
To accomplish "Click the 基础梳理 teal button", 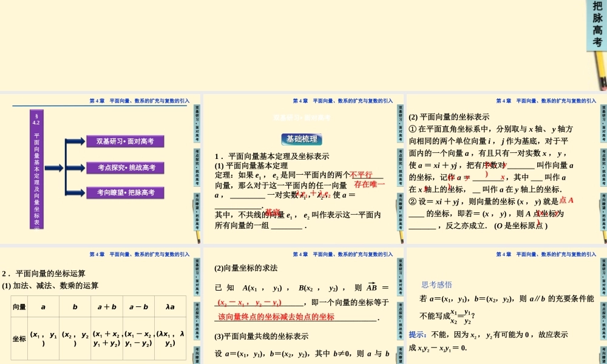I will pyautogui.click(x=302, y=139).
